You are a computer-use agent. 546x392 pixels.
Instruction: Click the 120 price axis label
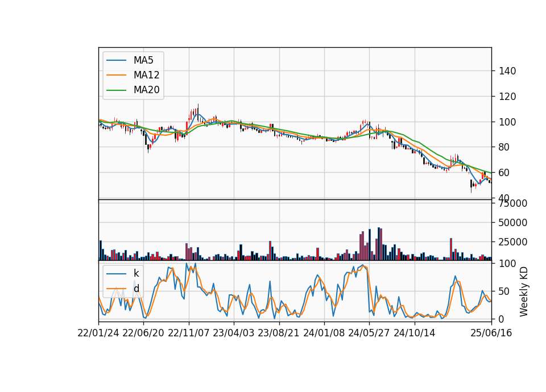[x=507, y=97]
